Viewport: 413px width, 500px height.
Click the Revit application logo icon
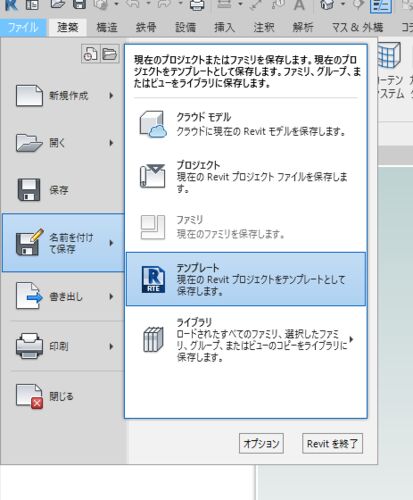11,5
